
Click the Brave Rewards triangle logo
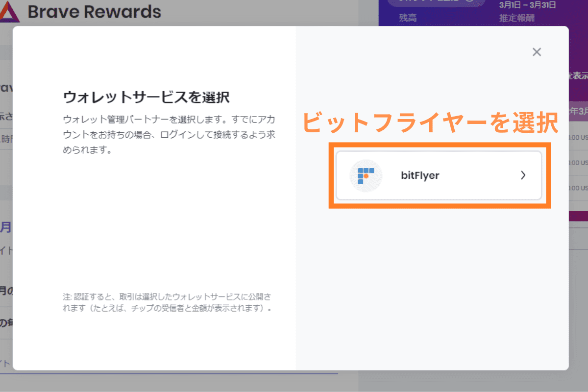tap(9, 12)
